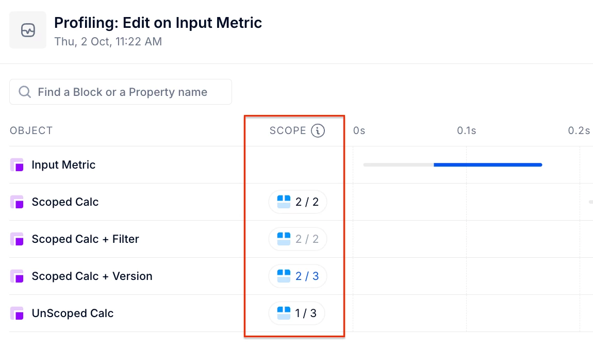Viewport: 593px width, 364px height.
Task: Open the blue 2 / 3 scope badge
Action: (x=298, y=276)
